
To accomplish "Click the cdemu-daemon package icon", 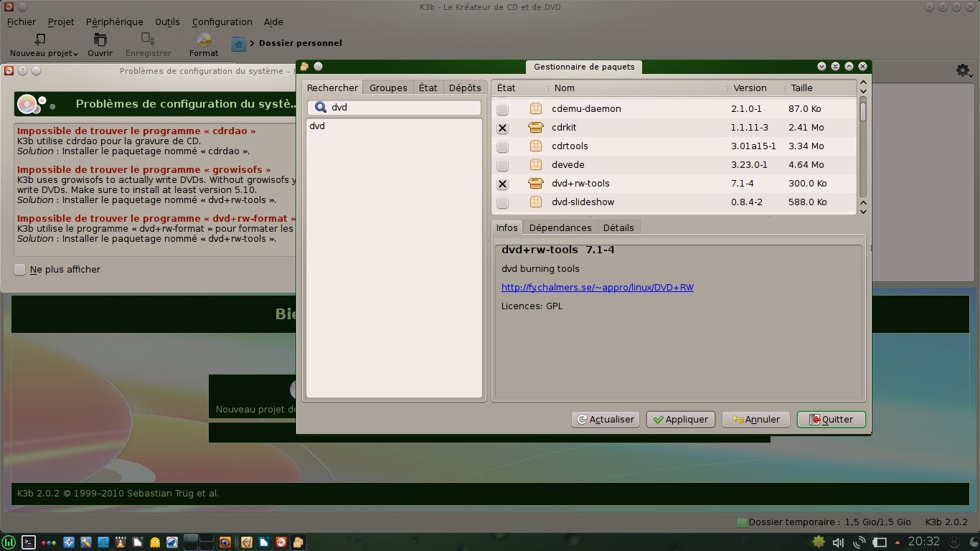I will click(535, 109).
